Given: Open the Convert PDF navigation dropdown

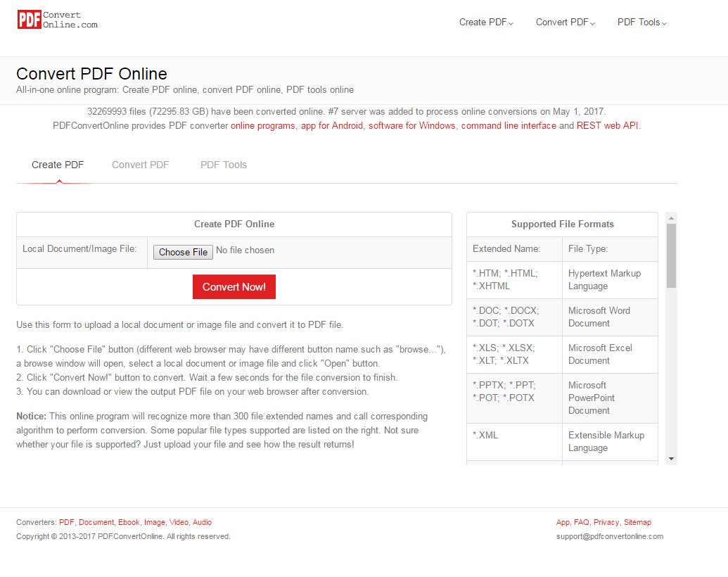Looking at the screenshot, I should tap(565, 23).
